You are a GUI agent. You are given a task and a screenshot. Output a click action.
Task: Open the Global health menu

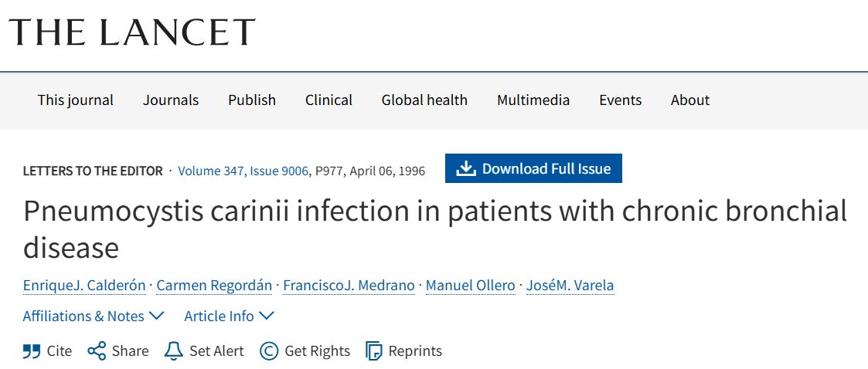pyautogui.click(x=424, y=100)
